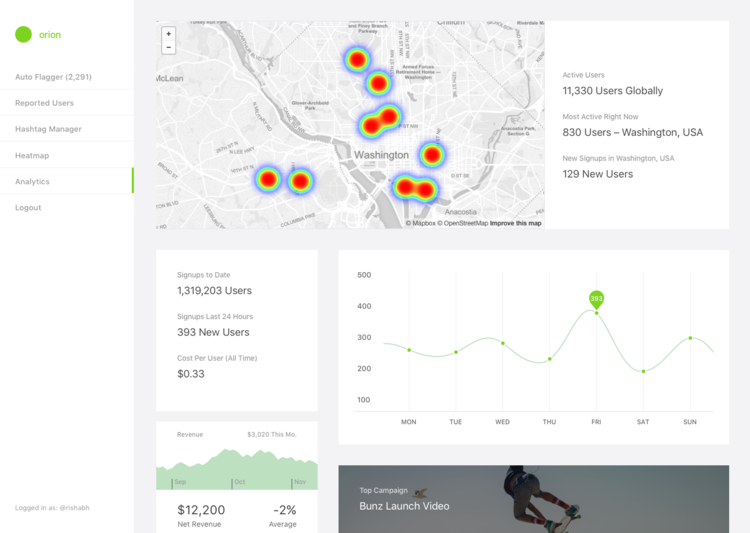Zoom out the map with minus button
This screenshot has height=533, width=750.
[168, 47]
